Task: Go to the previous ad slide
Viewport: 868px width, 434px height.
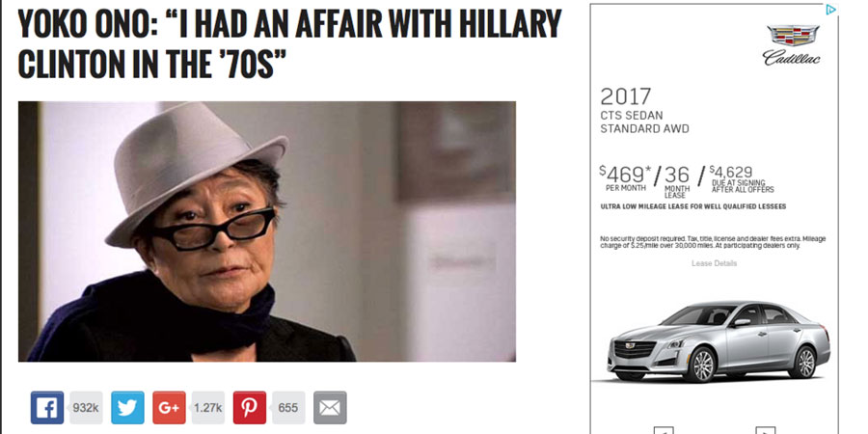Action: (x=664, y=430)
